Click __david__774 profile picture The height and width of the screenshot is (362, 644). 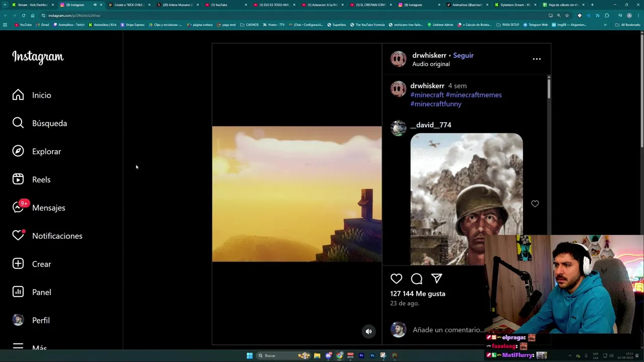point(398,128)
